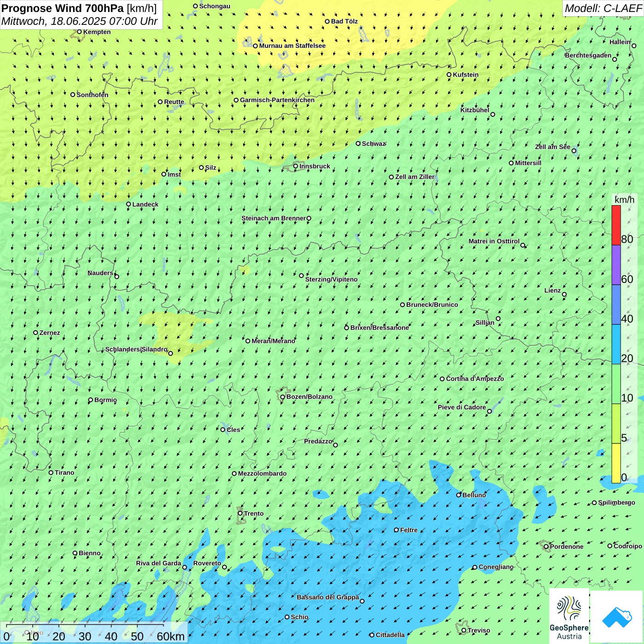Image resolution: width=644 pixels, height=644 pixels.
Task: Select the Kempten city marker
Action: tap(79, 32)
